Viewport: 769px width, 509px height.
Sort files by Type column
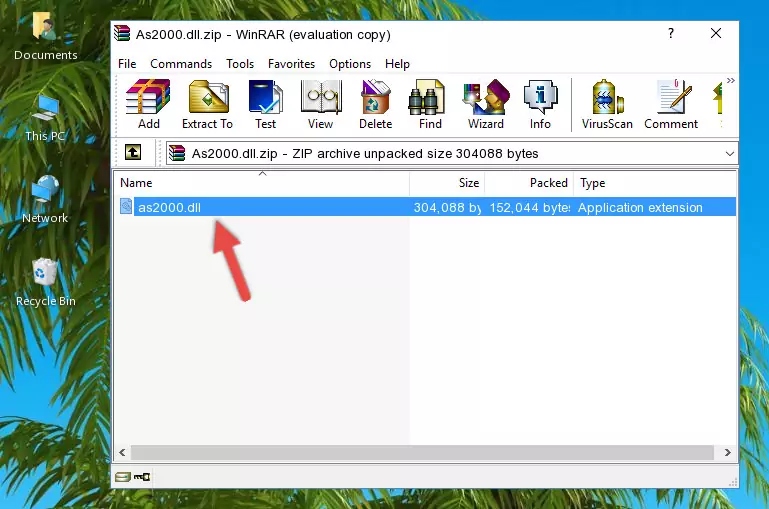pyautogui.click(x=655, y=183)
